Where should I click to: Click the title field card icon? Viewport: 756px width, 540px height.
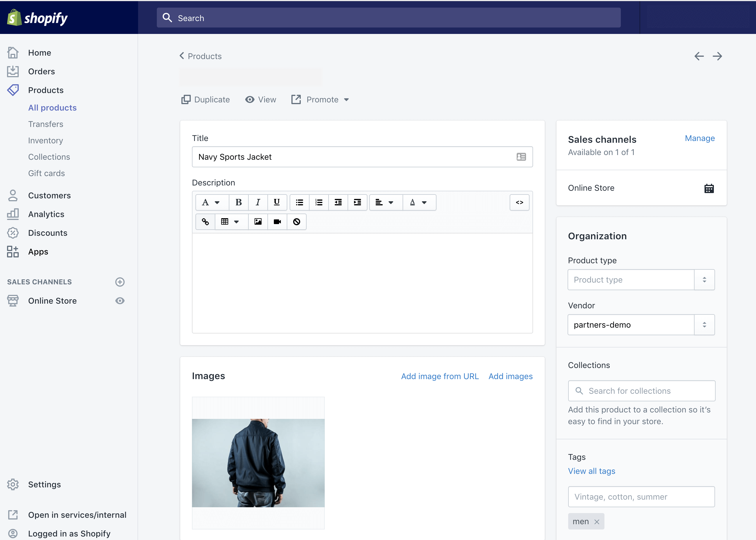click(521, 157)
